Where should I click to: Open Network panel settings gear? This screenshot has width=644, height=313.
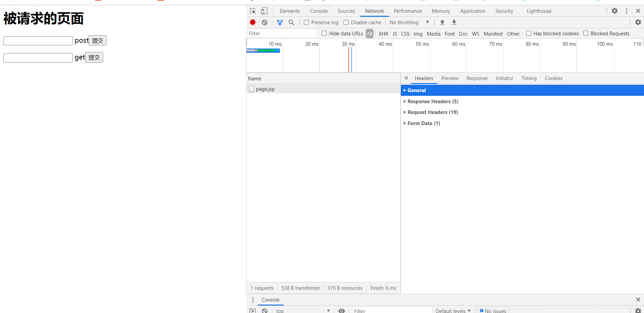pos(638,22)
